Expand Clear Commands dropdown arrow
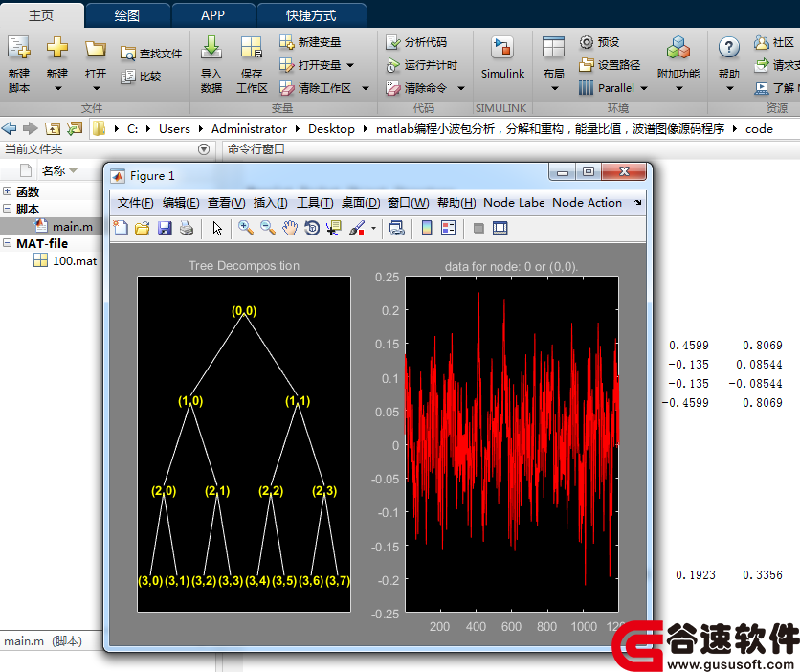800x672 pixels. pyautogui.click(x=461, y=88)
